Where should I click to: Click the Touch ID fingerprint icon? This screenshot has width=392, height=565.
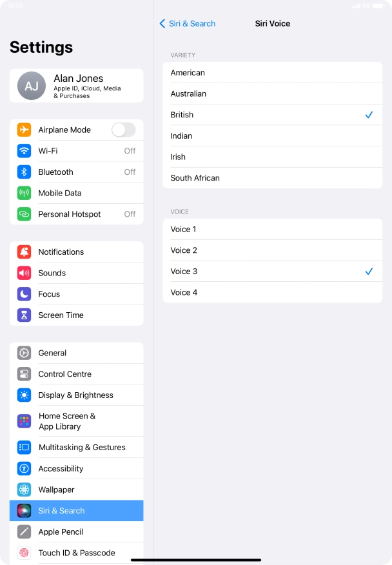(x=24, y=553)
